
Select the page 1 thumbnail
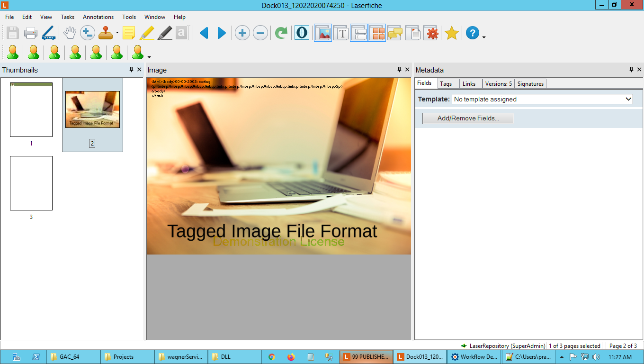click(x=31, y=110)
